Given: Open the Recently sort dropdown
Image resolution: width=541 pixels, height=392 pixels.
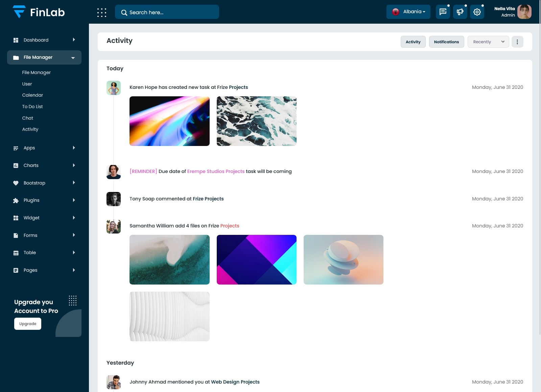Looking at the screenshot, I should [488, 42].
